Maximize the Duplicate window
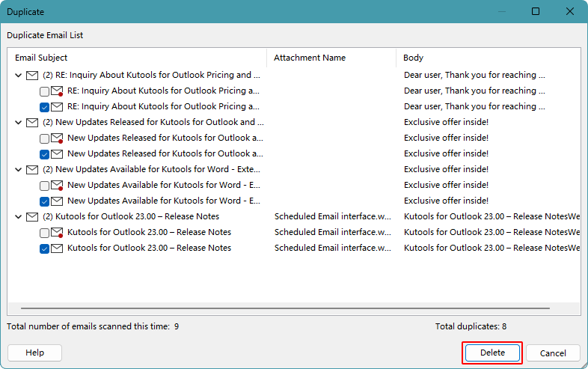The width and height of the screenshot is (588, 369). point(536,12)
